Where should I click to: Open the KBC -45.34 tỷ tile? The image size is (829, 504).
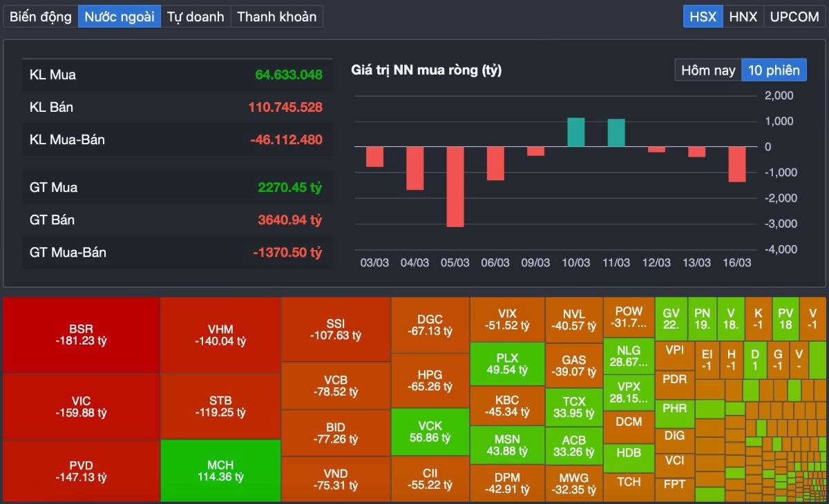pos(507,406)
